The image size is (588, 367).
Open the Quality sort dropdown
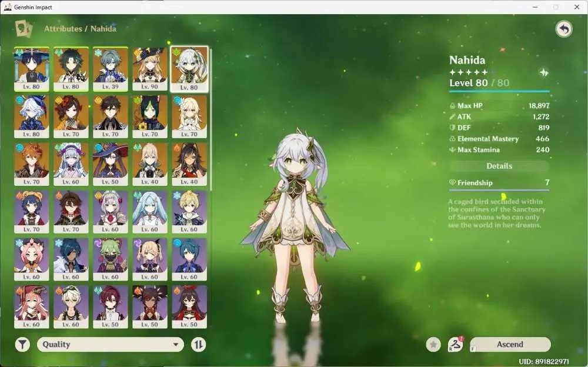coord(111,344)
